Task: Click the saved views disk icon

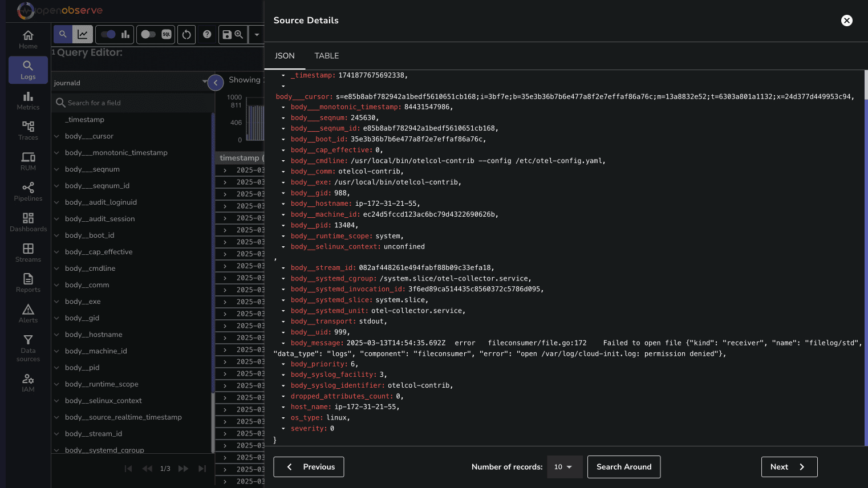Action: 227,35
